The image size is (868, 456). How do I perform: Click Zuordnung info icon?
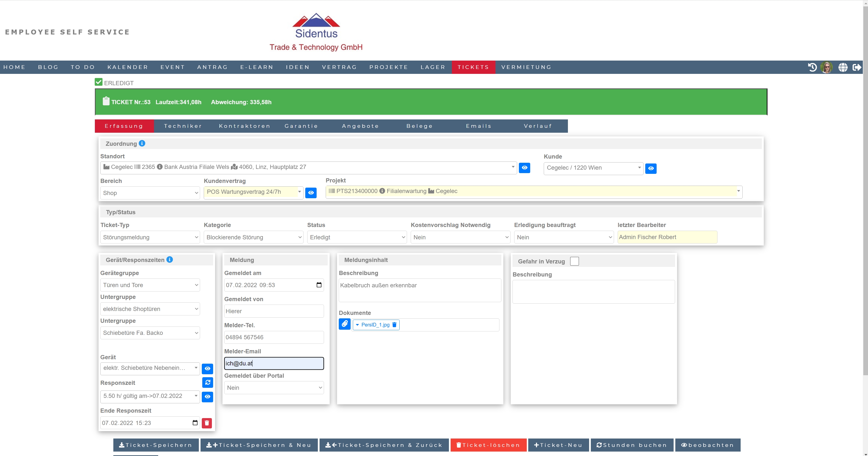point(142,144)
